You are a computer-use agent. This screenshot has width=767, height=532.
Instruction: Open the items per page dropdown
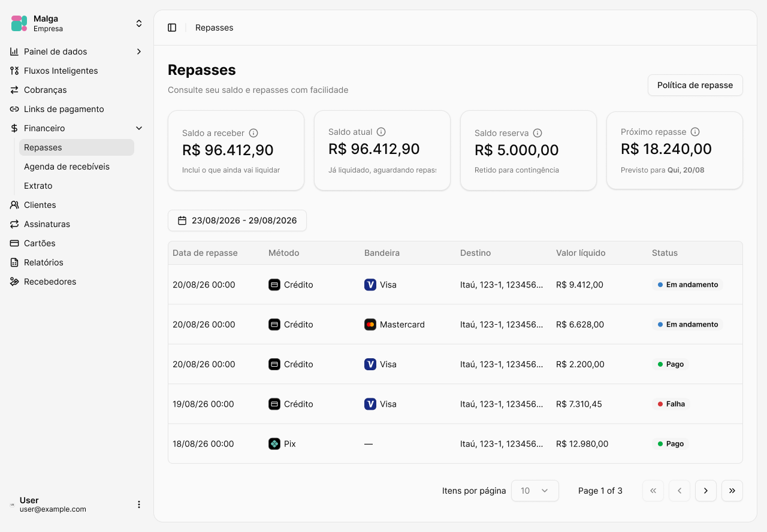pyautogui.click(x=535, y=491)
